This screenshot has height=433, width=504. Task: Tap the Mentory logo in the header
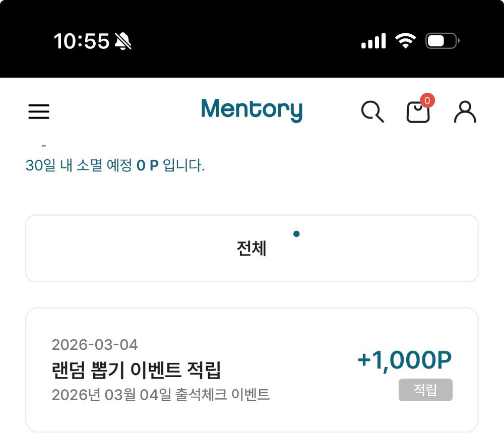coord(252,110)
